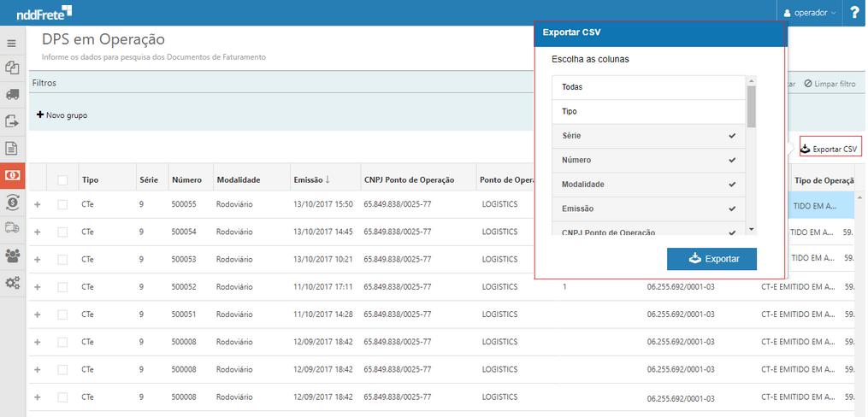This screenshot has width=868, height=417.
Task: Select the highlighted money bill sidebar icon
Action: [13, 175]
